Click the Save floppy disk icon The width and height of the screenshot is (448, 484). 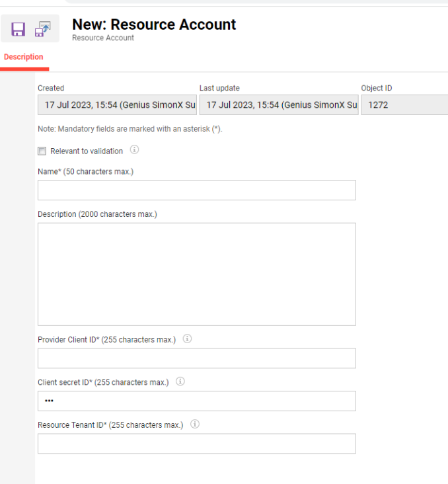(x=18, y=29)
